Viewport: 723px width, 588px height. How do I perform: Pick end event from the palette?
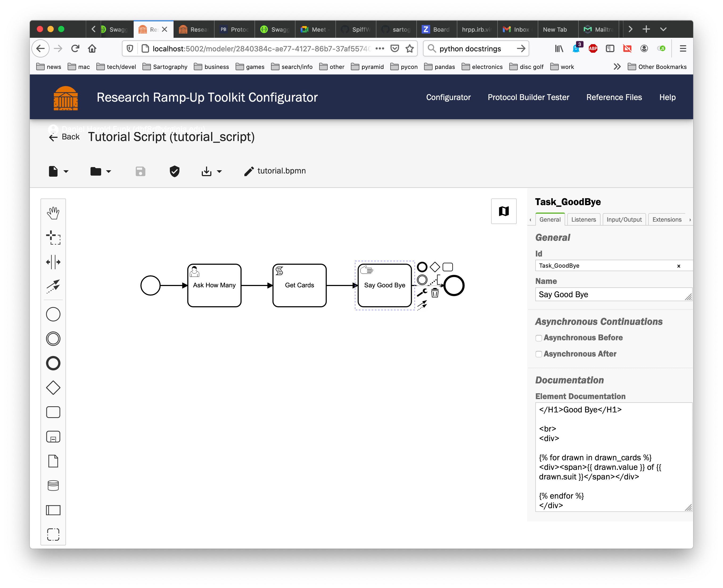tap(53, 363)
